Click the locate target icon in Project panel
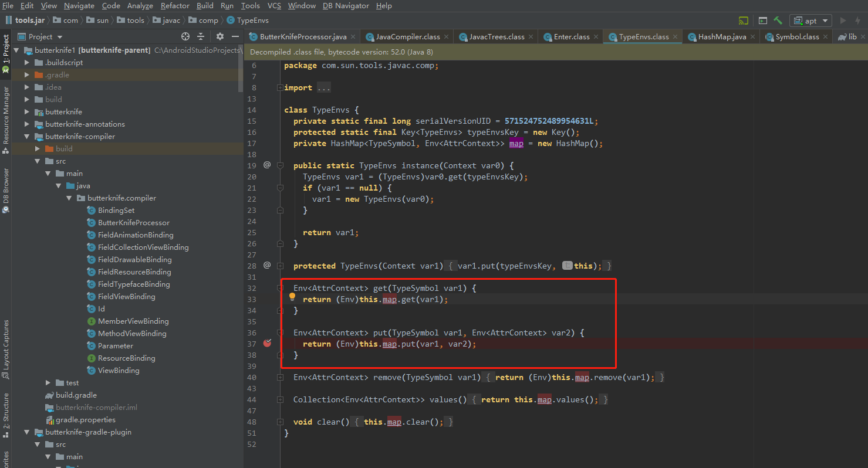The height and width of the screenshot is (468, 868). [185, 36]
